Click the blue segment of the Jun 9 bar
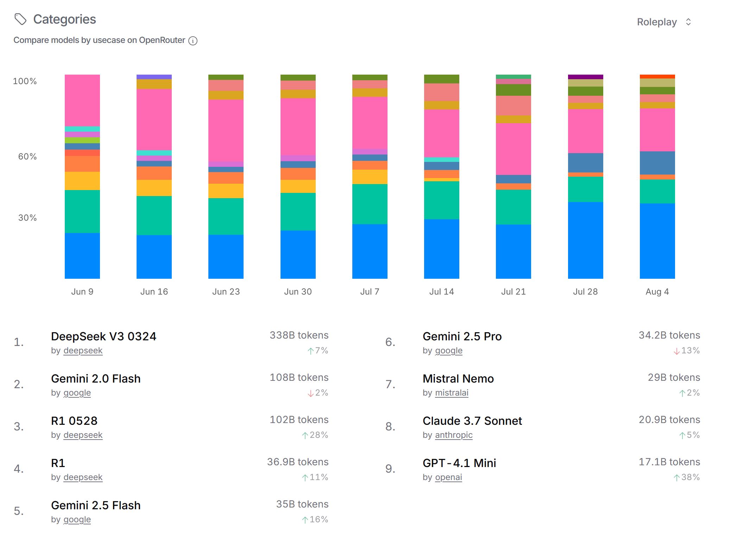This screenshot has width=756, height=542. [x=82, y=256]
